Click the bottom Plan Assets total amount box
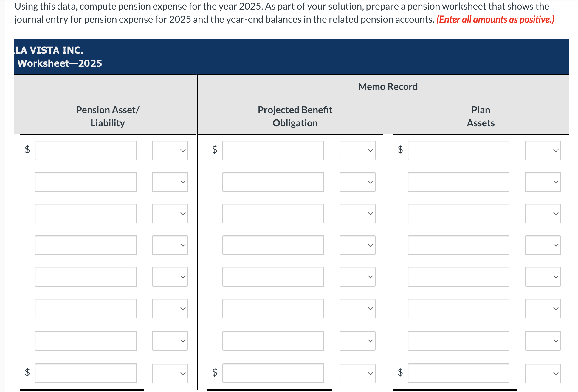This screenshot has height=392, width=578. pyautogui.click(x=458, y=373)
